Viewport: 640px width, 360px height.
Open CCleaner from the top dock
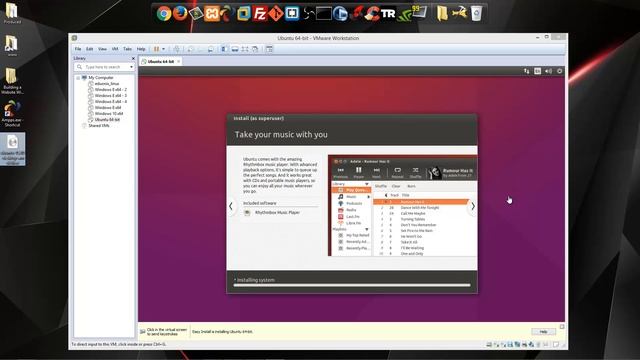(x=372, y=14)
